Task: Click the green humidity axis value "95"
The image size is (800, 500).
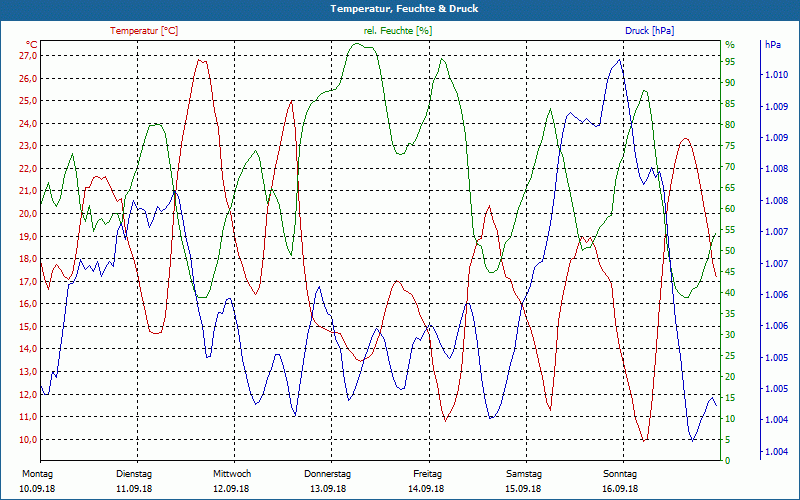Action: click(x=730, y=62)
